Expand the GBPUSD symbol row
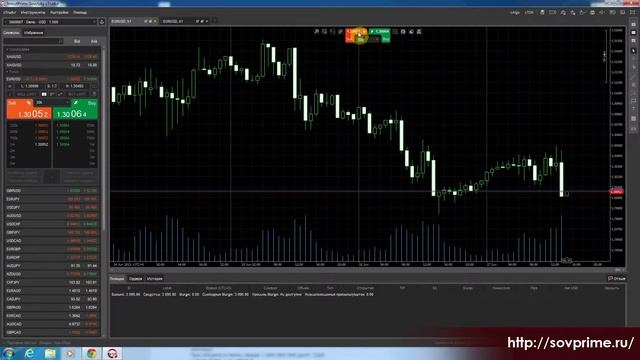 (x=52, y=191)
